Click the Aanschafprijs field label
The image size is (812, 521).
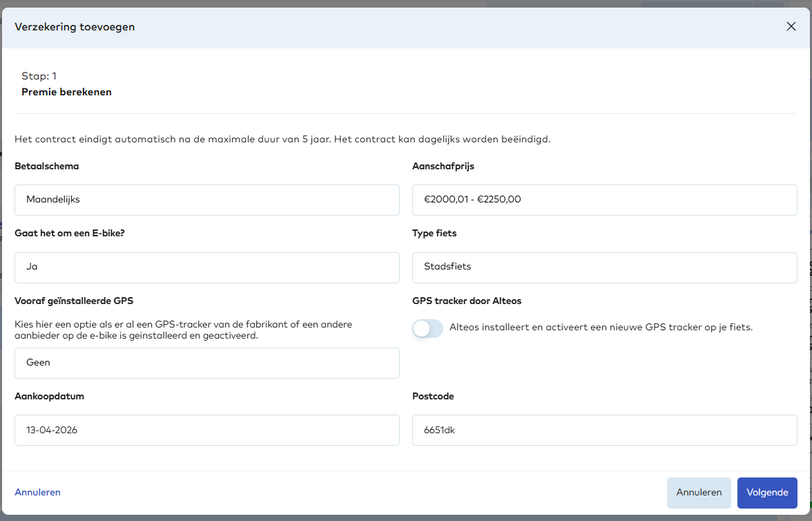point(443,167)
